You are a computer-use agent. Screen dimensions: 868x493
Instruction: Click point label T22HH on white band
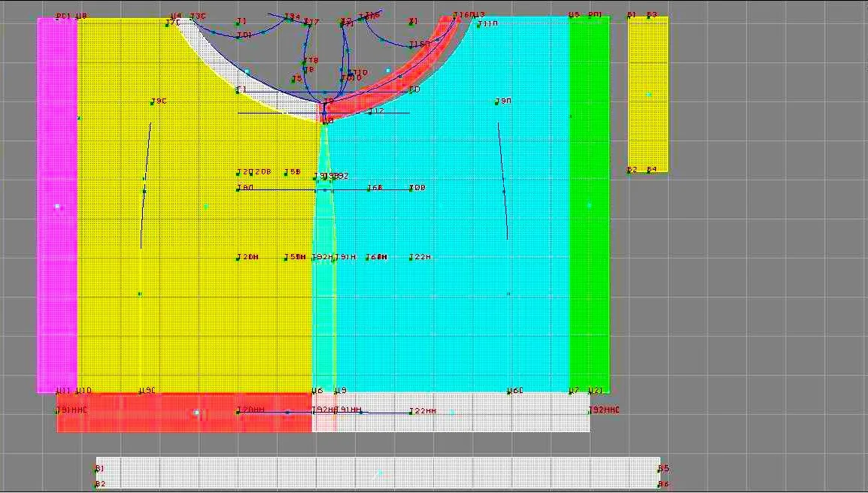click(x=423, y=411)
